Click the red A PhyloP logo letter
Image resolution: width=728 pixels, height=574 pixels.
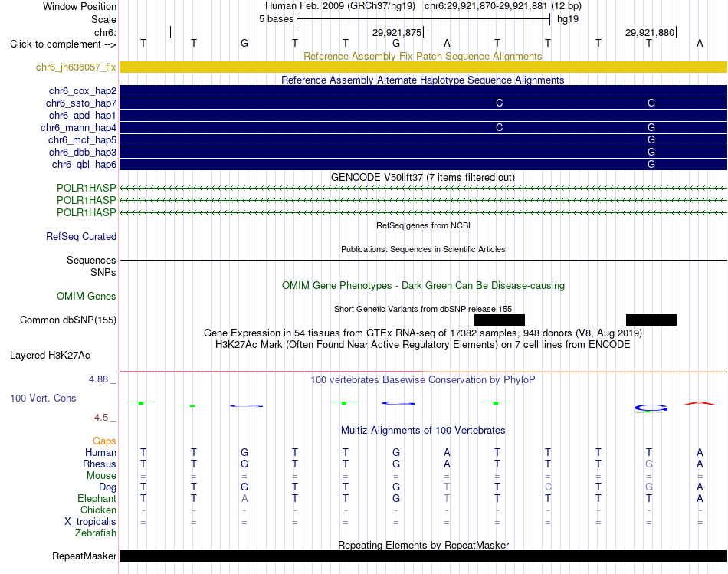point(699,403)
